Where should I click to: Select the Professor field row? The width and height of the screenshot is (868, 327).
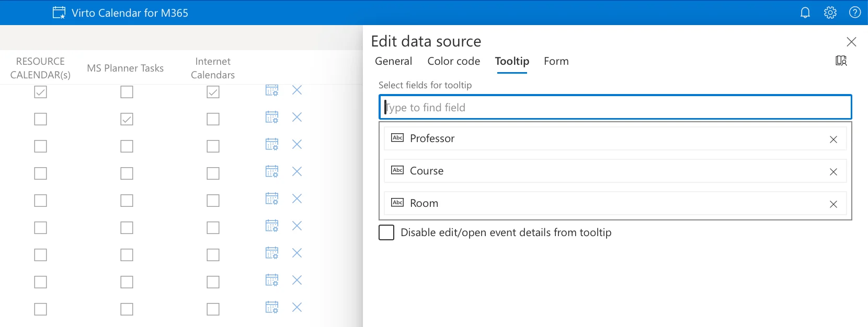tap(615, 138)
